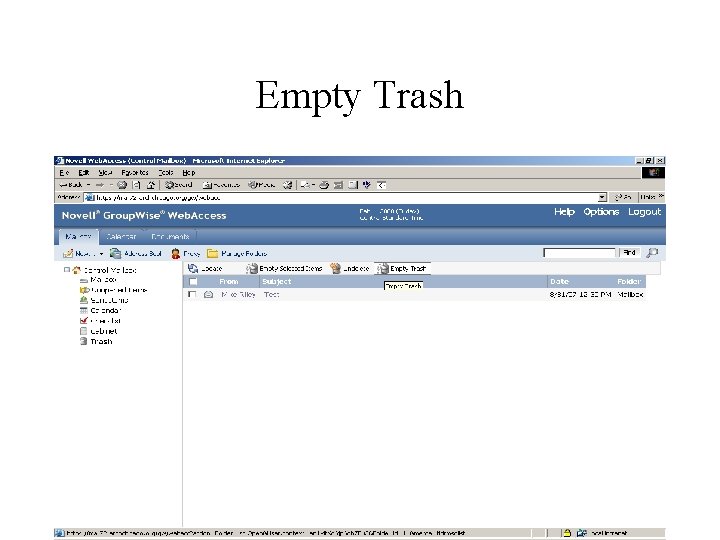Open the Back button history dropdown

pos(89,185)
